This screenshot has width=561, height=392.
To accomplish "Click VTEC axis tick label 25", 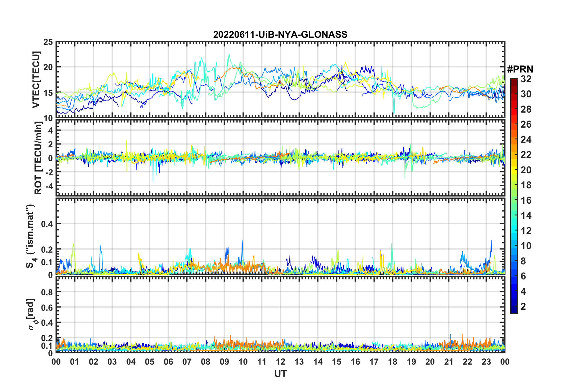I will tap(48, 42).
